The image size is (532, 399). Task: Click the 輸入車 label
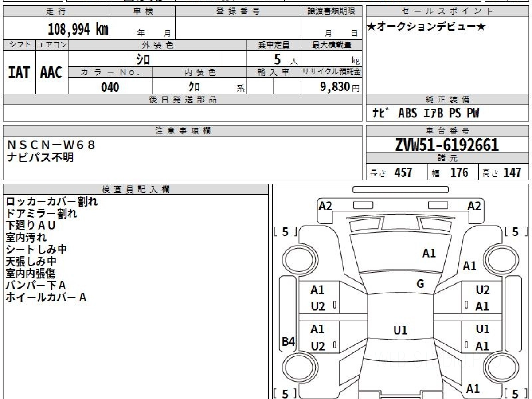(x=274, y=73)
